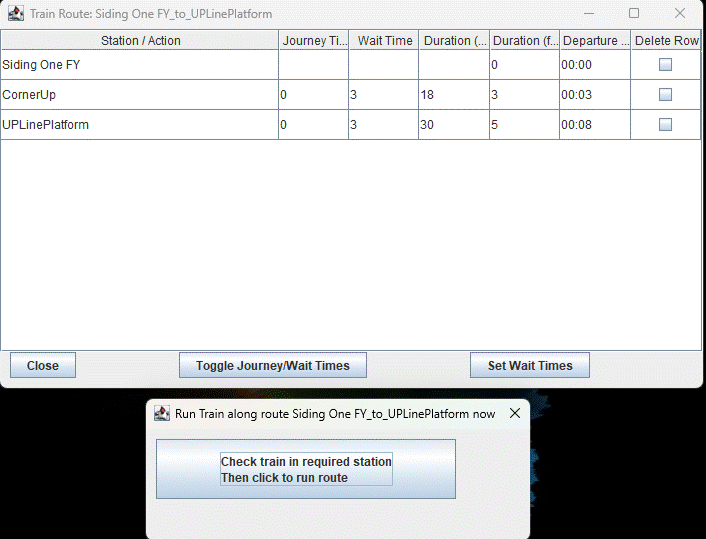Check Delete Row for Siding One FY
This screenshot has width=706, height=539.
point(665,65)
